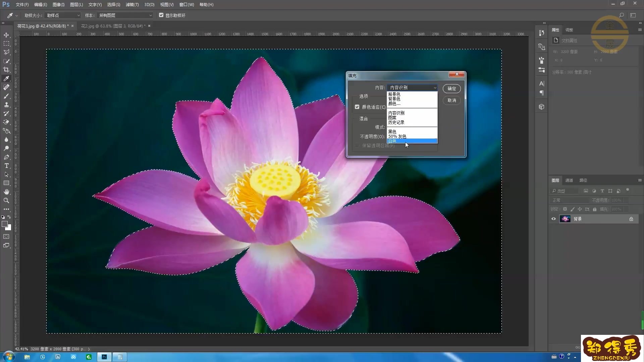This screenshot has height=362, width=644.
Task: Toggle the 显示取样环 checkbox
Action: point(161,15)
